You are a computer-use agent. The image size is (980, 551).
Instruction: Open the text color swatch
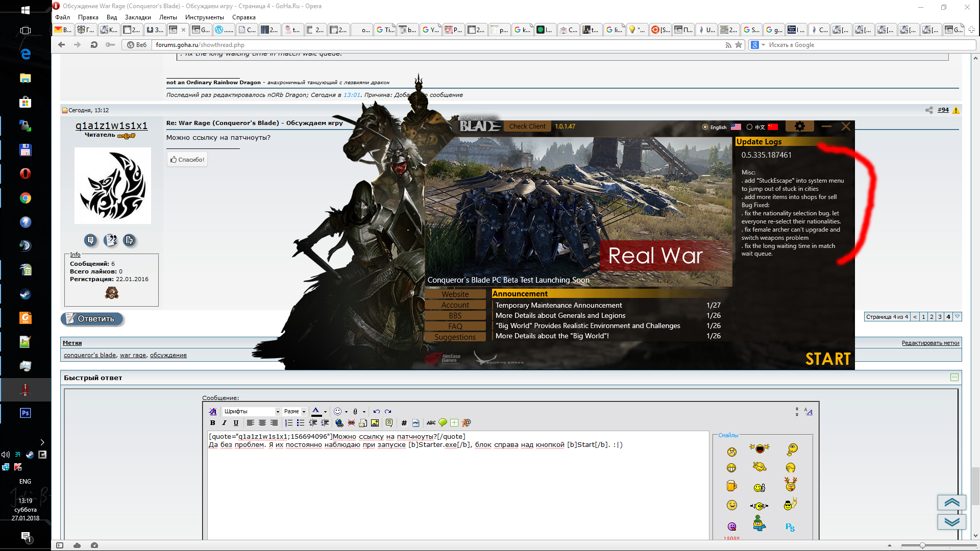(x=316, y=411)
